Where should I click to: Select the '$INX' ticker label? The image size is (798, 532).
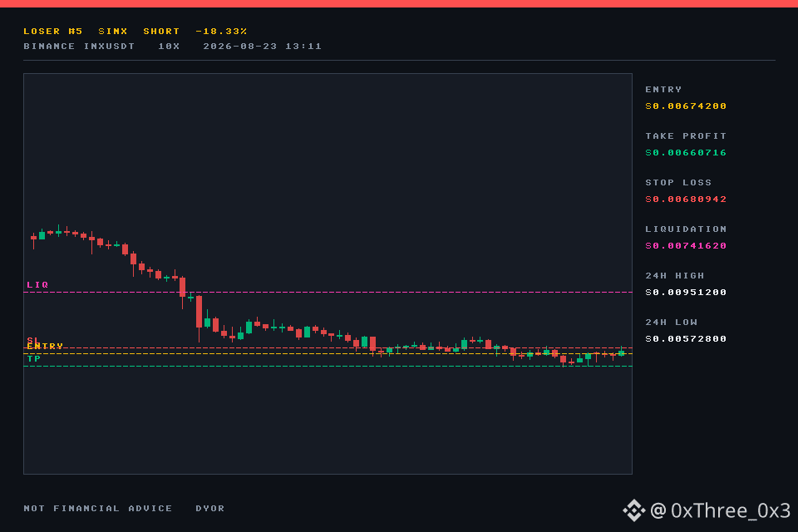[113, 31]
